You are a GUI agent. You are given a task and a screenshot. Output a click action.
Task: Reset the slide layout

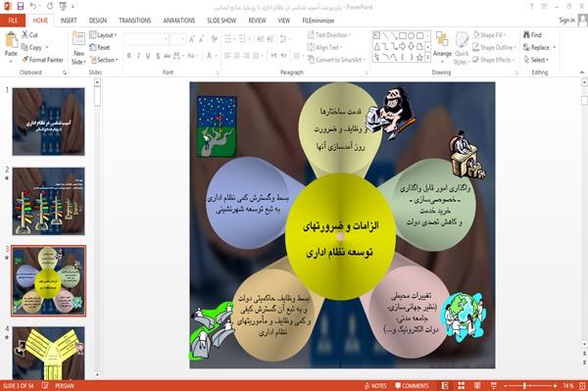[100, 47]
